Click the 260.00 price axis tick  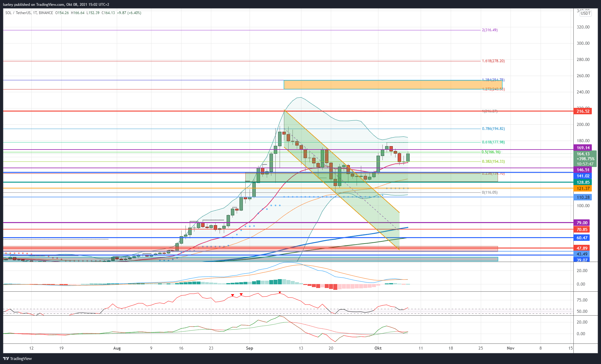click(x=583, y=76)
